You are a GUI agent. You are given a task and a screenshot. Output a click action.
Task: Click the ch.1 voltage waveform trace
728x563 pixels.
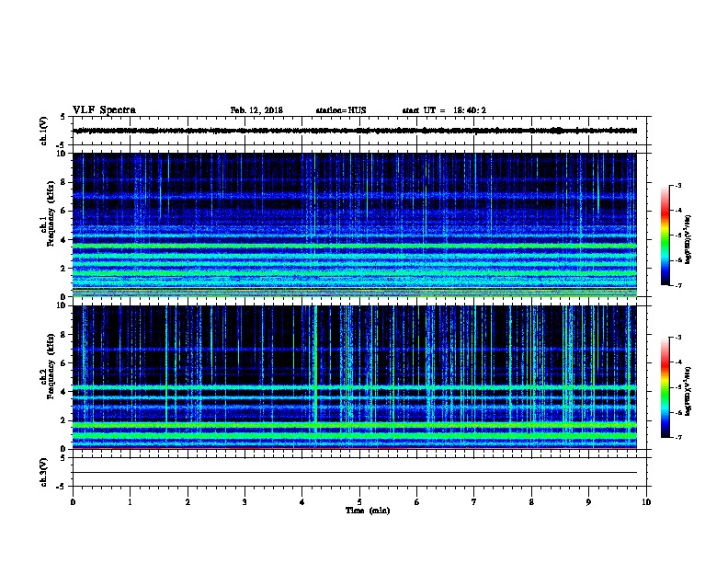355,131
